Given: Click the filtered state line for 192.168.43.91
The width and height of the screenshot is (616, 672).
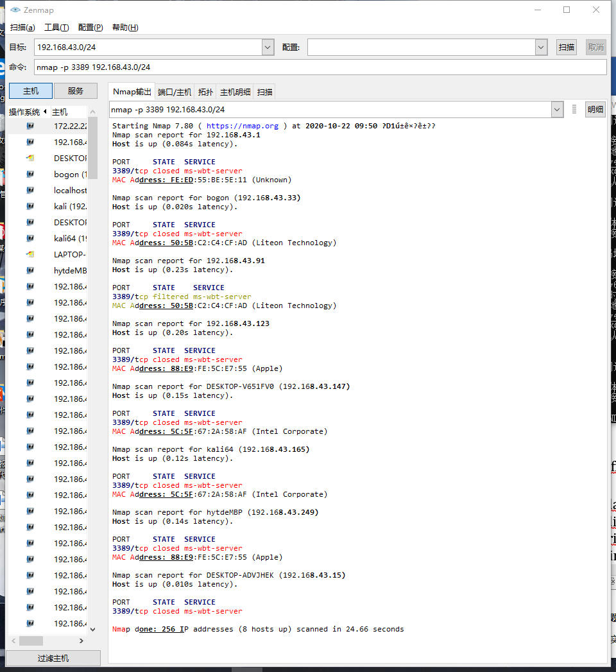Looking at the screenshot, I should pyautogui.click(x=182, y=297).
